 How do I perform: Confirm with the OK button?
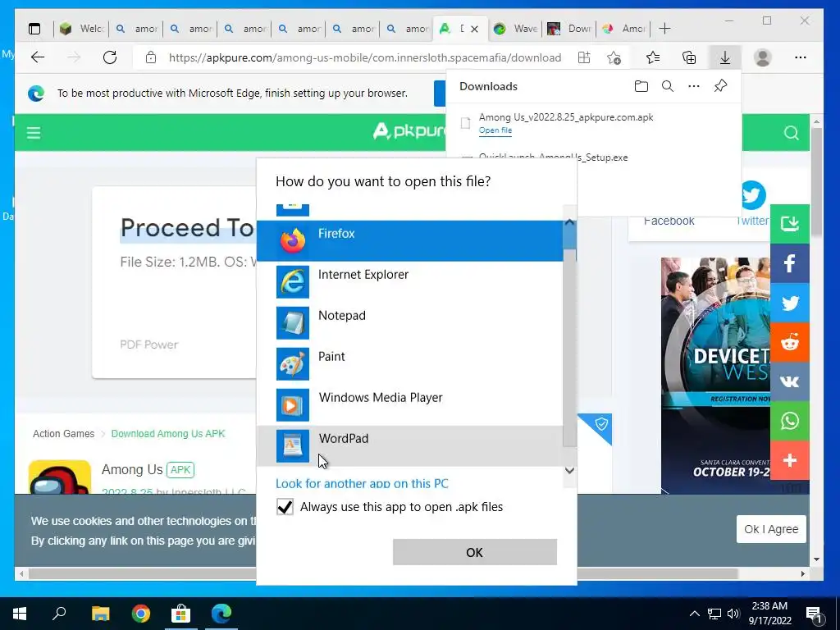[x=475, y=552]
